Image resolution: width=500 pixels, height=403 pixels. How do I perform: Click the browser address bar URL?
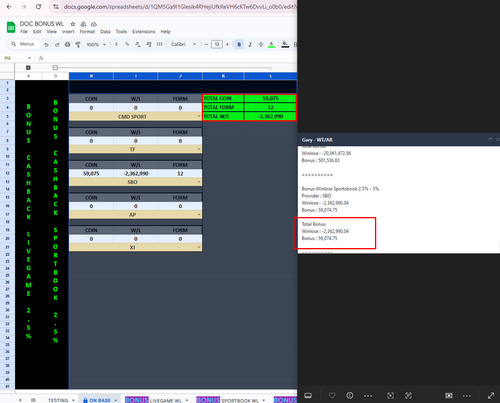(x=179, y=7)
